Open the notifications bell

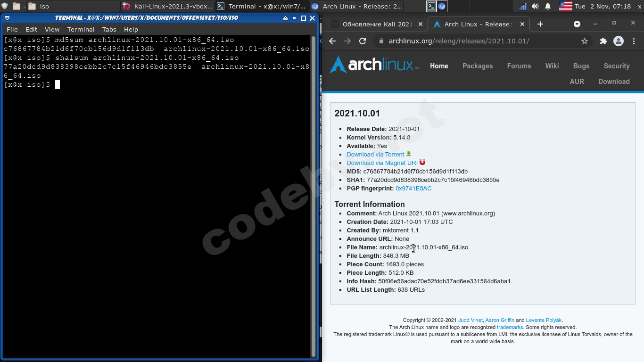click(x=548, y=6)
